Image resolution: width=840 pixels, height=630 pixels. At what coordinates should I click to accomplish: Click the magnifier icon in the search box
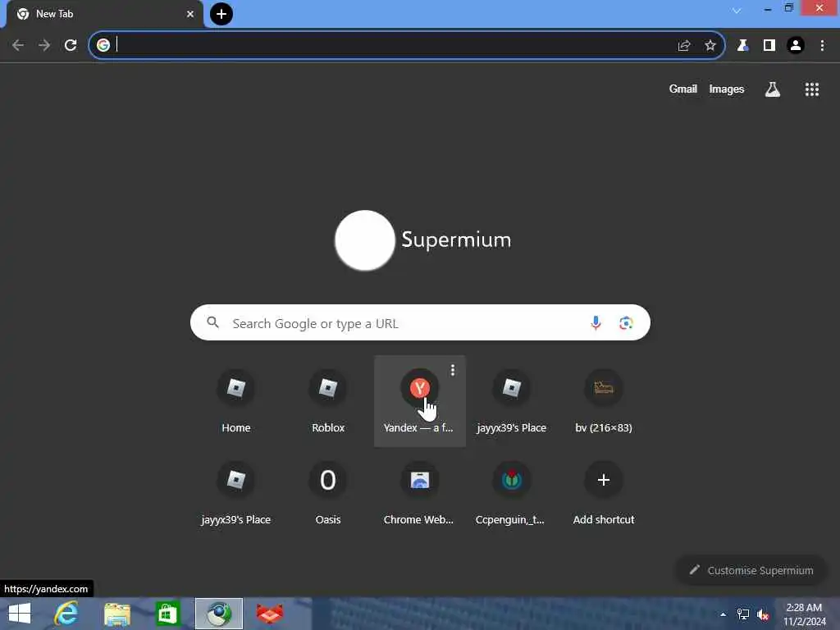(x=213, y=322)
